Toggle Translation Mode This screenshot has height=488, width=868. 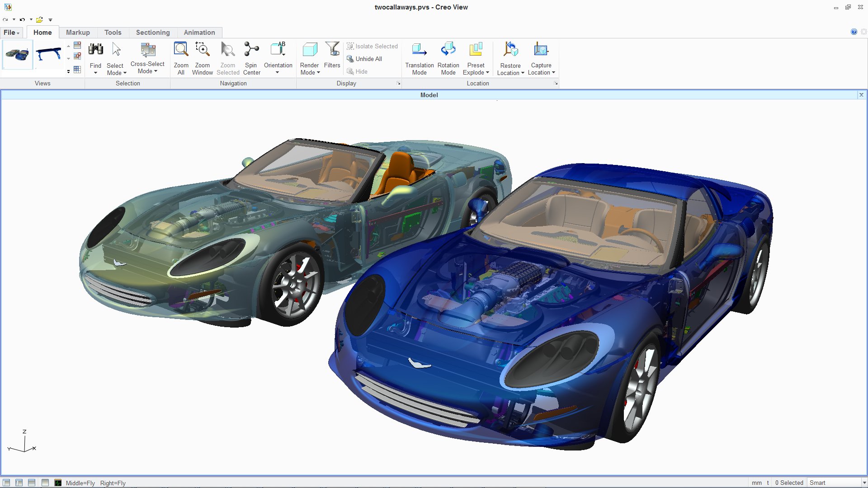click(x=419, y=49)
